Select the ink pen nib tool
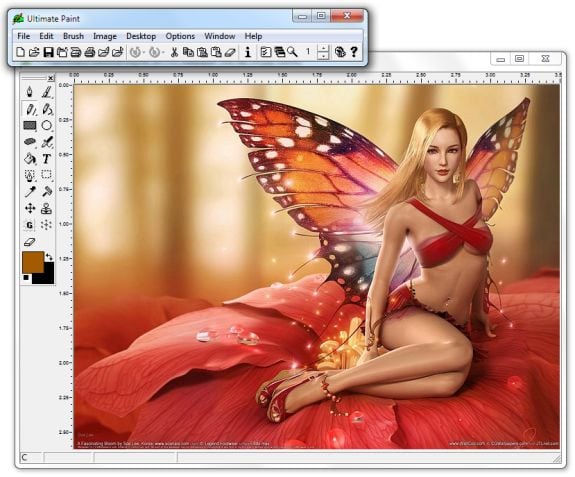Viewport: 575px width, 477px height. tap(30, 91)
